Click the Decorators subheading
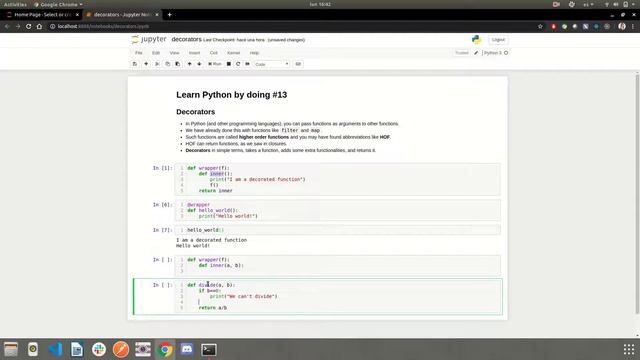The image size is (640, 360). click(x=196, y=112)
